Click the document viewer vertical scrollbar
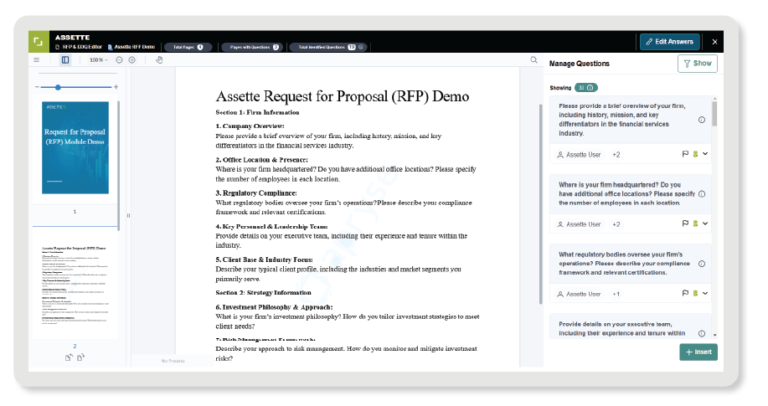The image size is (768, 406). tap(540, 204)
